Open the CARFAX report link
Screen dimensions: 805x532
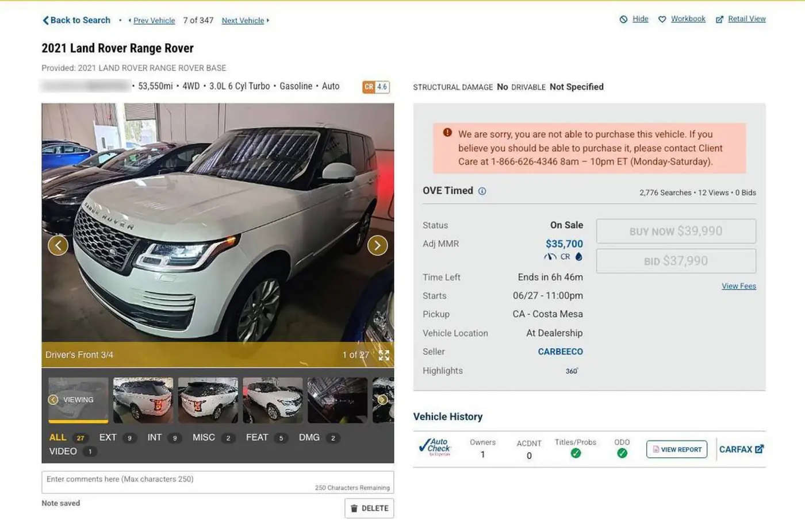coord(741,449)
